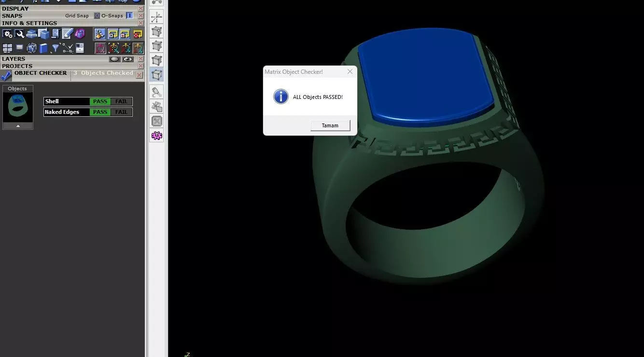The image size is (644, 357).
Task: Click the blue box copies icon
Action: (x=43, y=34)
